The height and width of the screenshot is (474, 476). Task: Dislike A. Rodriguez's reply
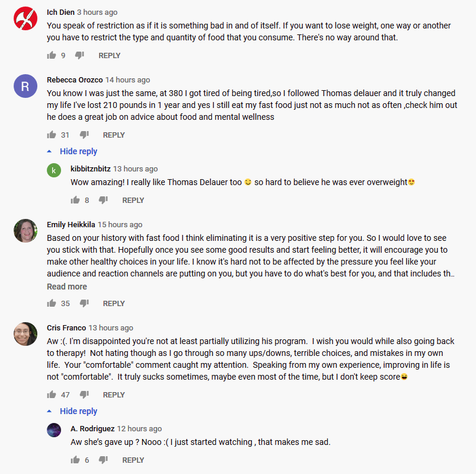pyautogui.click(x=103, y=460)
